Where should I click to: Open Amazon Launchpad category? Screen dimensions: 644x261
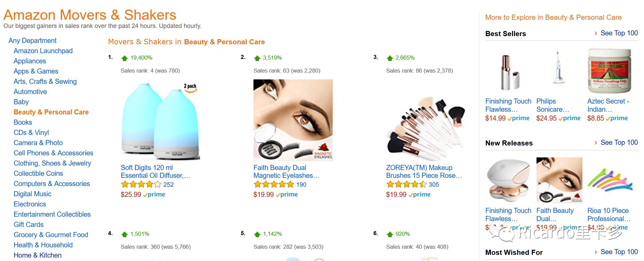(x=43, y=51)
